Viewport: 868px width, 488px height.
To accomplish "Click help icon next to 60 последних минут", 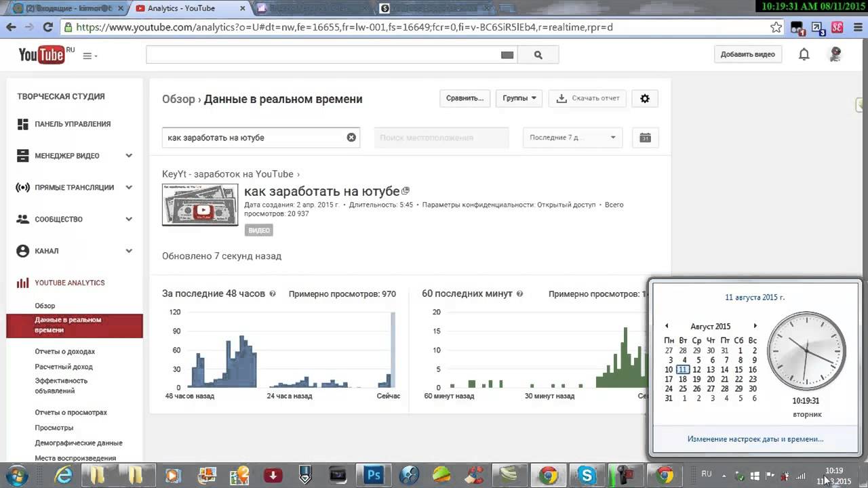I will [x=520, y=294].
